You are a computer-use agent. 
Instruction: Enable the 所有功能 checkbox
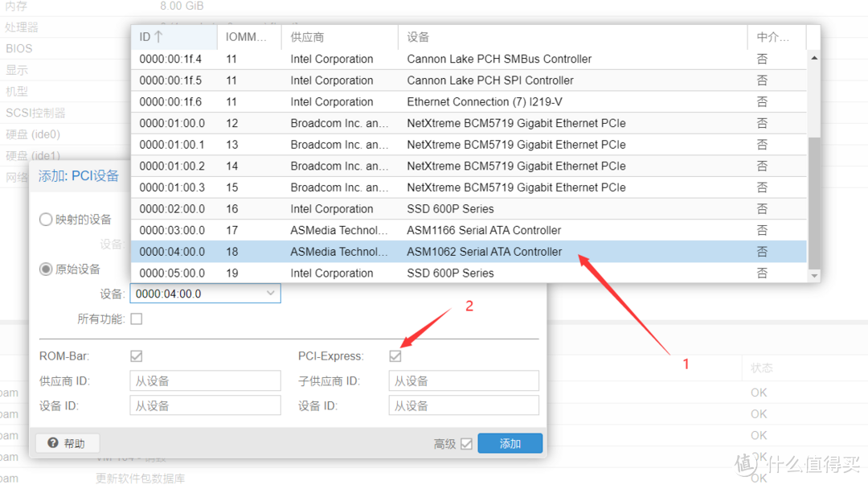[137, 319]
